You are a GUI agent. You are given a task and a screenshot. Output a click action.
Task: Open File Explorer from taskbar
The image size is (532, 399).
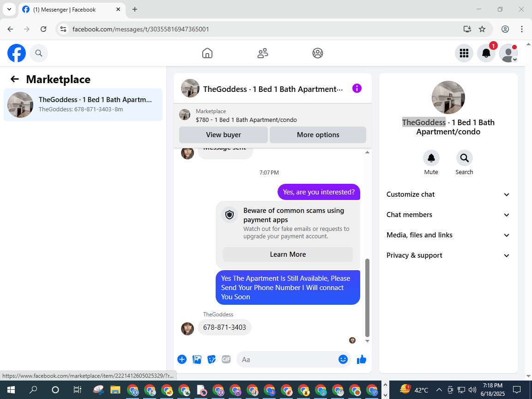(x=115, y=389)
